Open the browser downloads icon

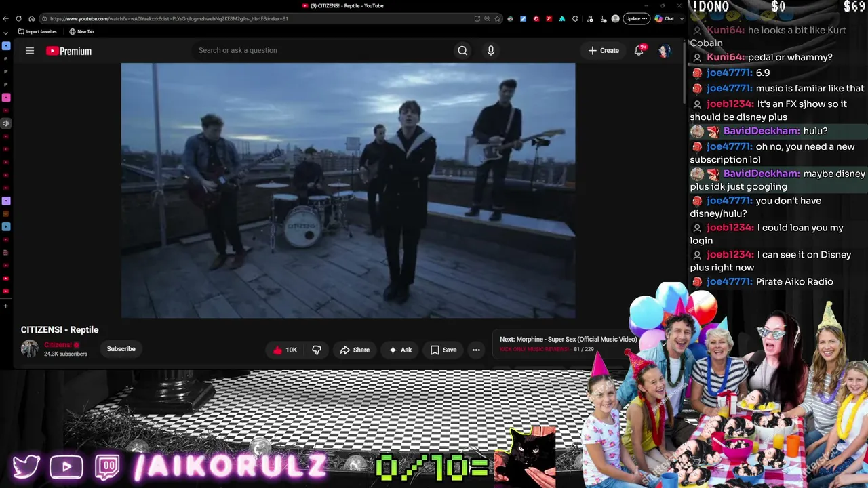[x=604, y=19]
